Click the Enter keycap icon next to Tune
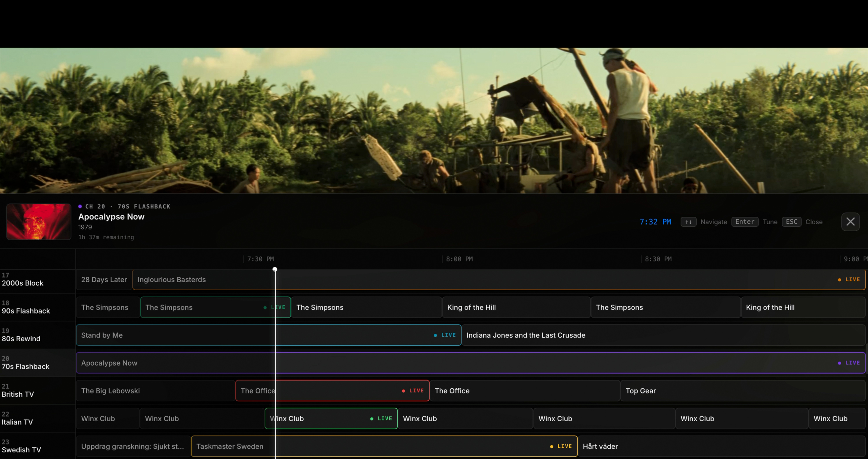This screenshot has height=459, width=868. pos(745,222)
